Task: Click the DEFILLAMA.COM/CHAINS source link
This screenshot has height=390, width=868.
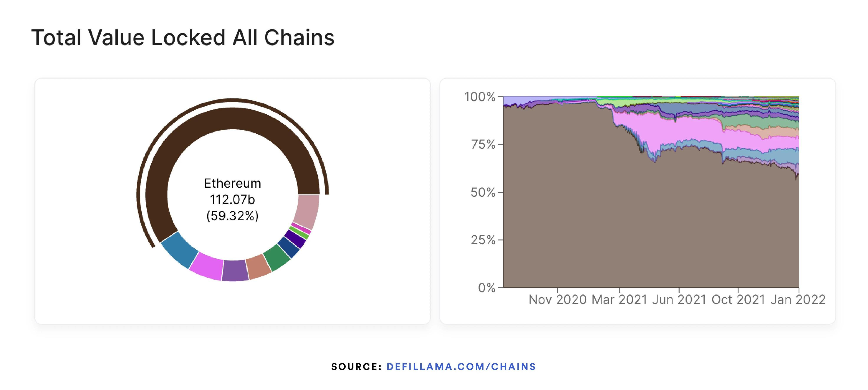Action: coord(461,367)
